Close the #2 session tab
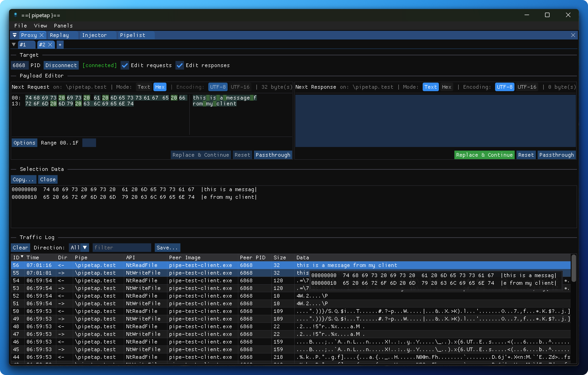 [51, 45]
